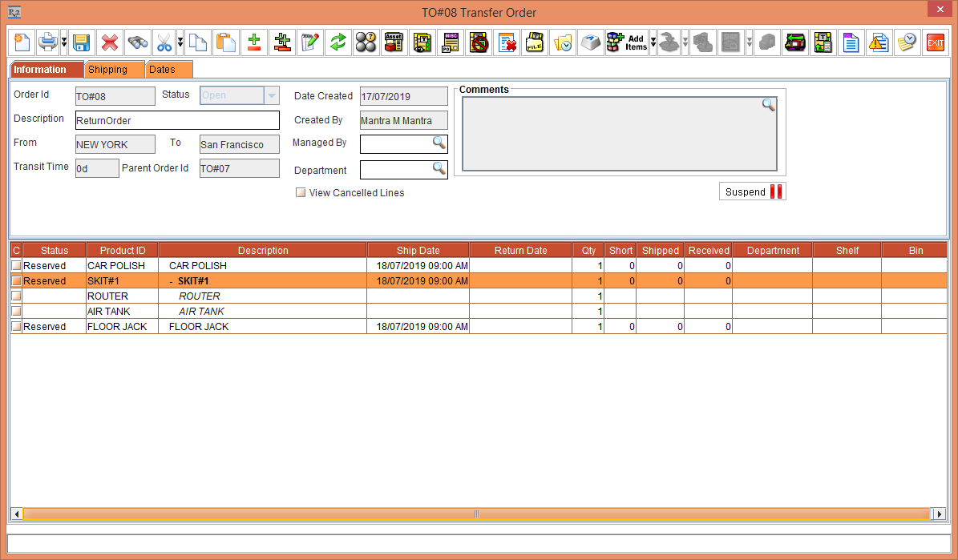Open the print options dropdown arrow
The image size is (958, 560).
[64, 42]
